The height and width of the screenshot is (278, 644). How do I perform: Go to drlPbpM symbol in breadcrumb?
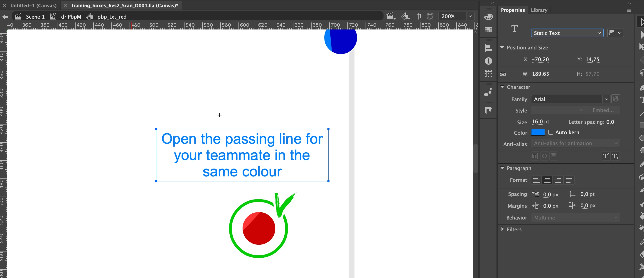71,17
